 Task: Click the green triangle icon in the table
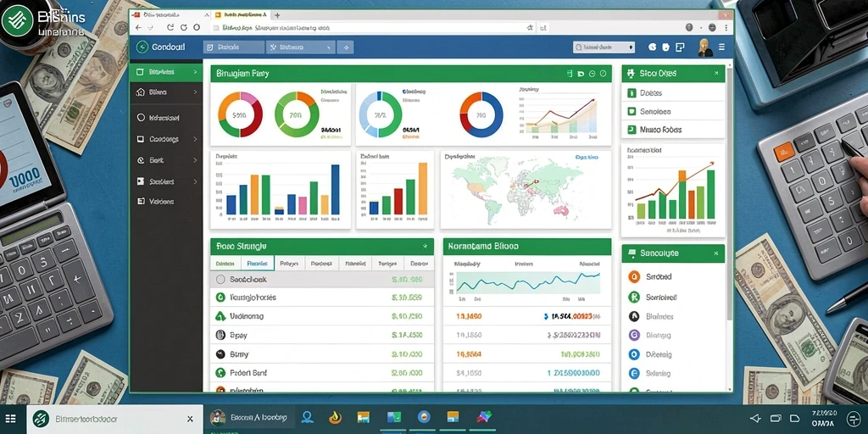(220, 316)
